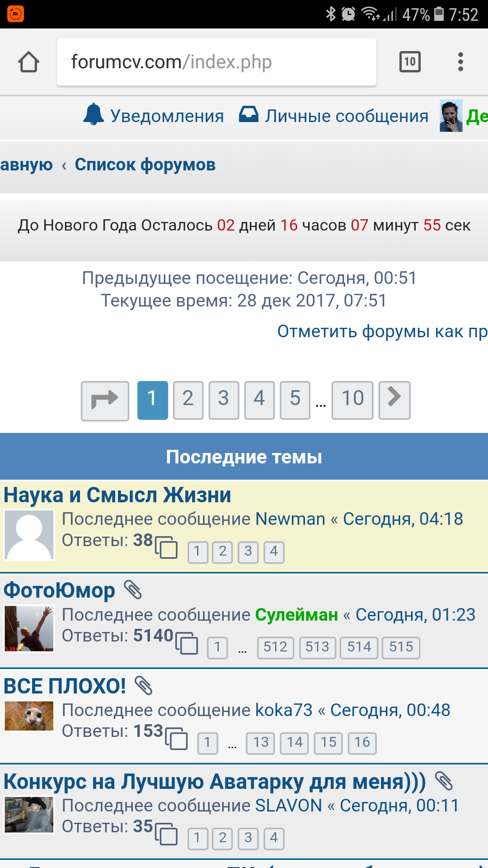488x868 pixels.
Task: Open Newman's profile link
Action: coord(290,519)
